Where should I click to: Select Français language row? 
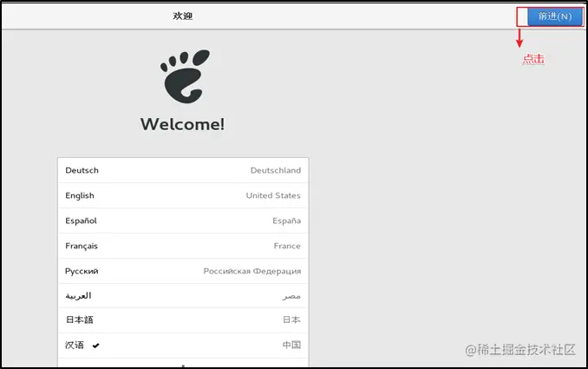tap(183, 246)
